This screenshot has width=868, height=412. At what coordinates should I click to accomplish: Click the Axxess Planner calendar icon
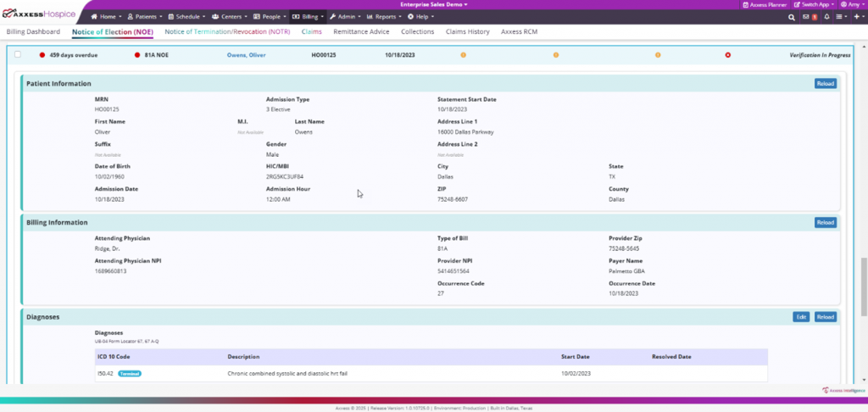[x=745, y=4]
